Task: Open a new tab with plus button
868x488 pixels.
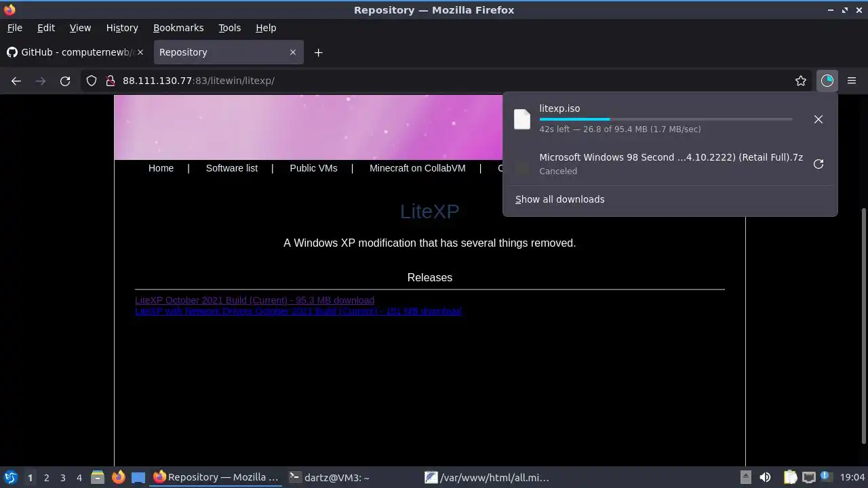Action: tap(318, 52)
